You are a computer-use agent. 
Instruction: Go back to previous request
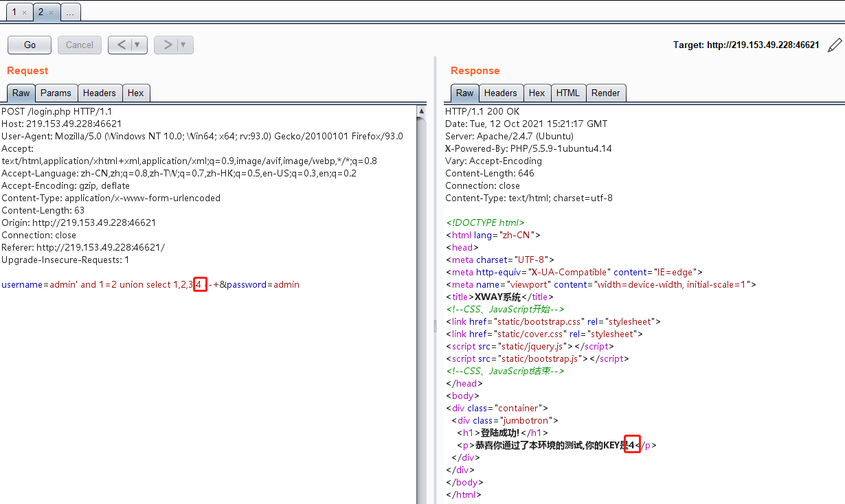click(121, 45)
